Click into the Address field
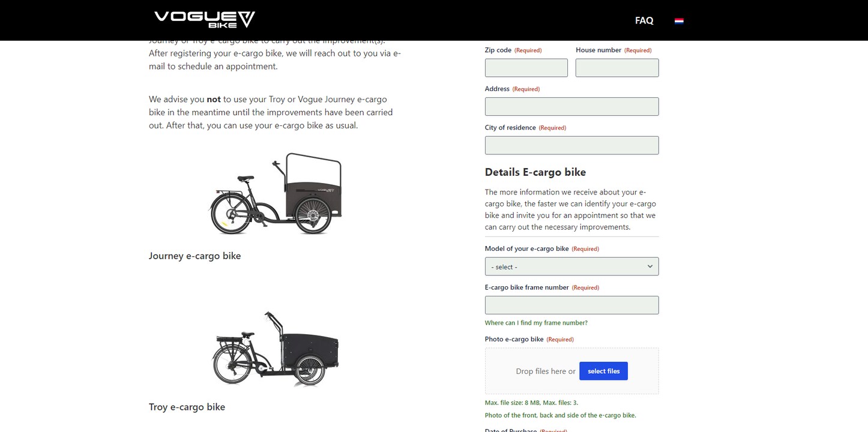The height and width of the screenshot is (432, 868). pyautogui.click(x=571, y=106)
